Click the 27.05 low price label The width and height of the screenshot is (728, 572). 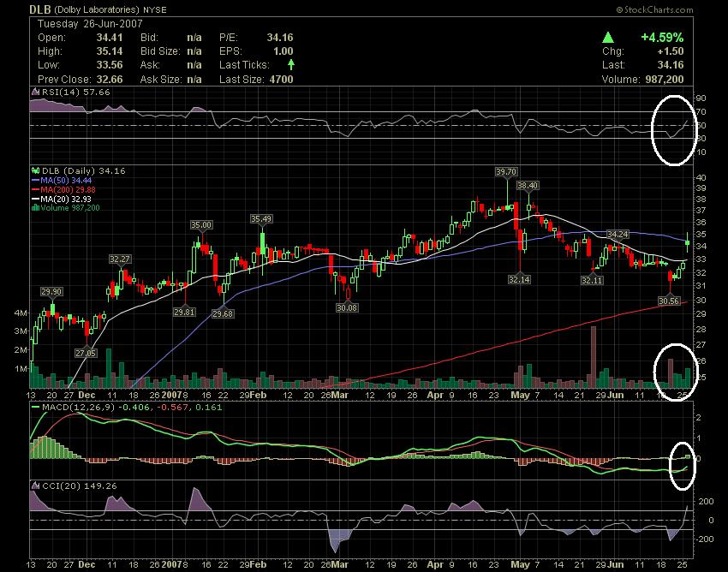pos(86,354)
